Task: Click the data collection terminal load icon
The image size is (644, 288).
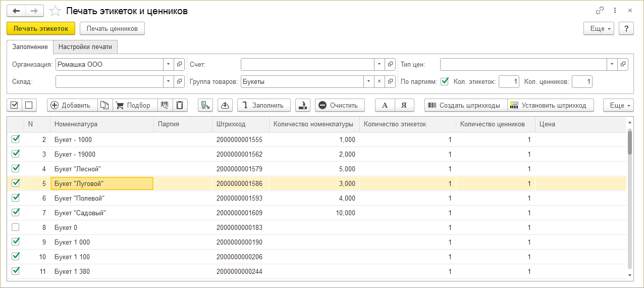Action: pyautogui.click(x=205, y=105)
